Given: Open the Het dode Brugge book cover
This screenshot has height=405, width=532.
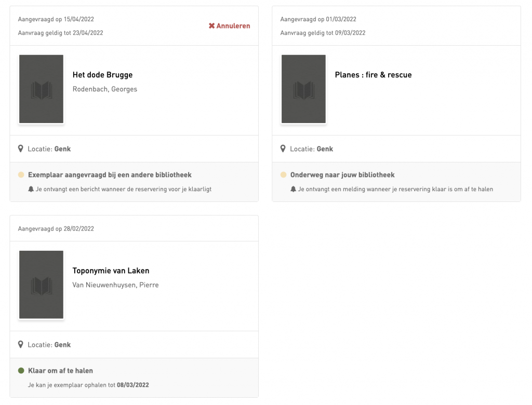Looking at the screenshot, I should click(41, 89).
